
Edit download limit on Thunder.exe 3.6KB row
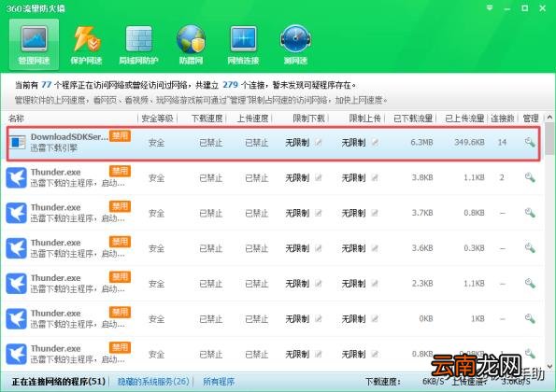tap(319, 248)
